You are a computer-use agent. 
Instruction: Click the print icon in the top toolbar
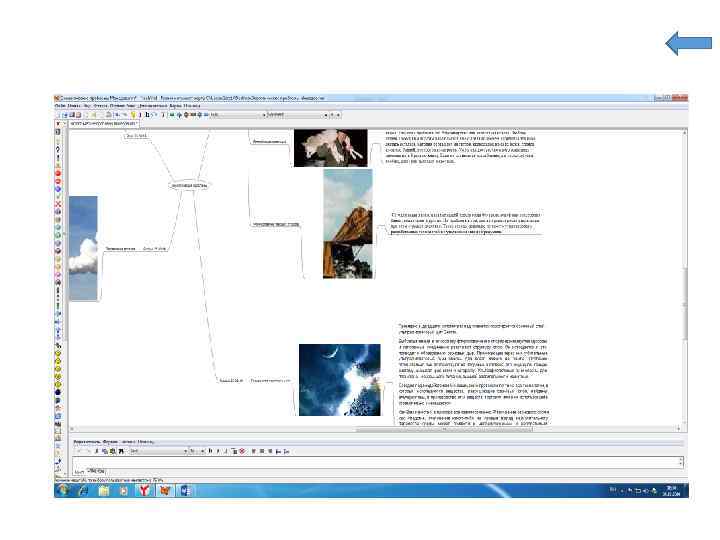pos(109,115)
